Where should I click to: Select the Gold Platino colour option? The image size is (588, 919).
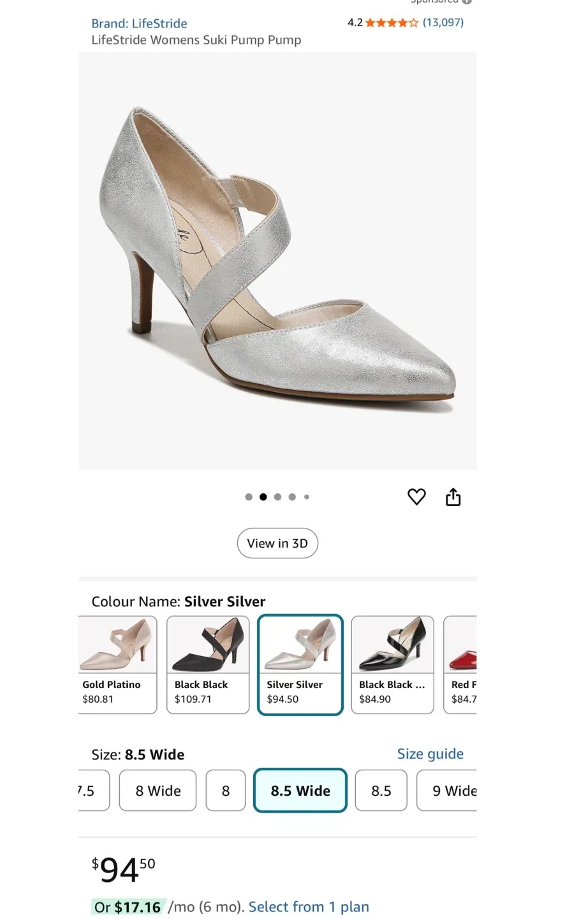click(x=117, y=664)
